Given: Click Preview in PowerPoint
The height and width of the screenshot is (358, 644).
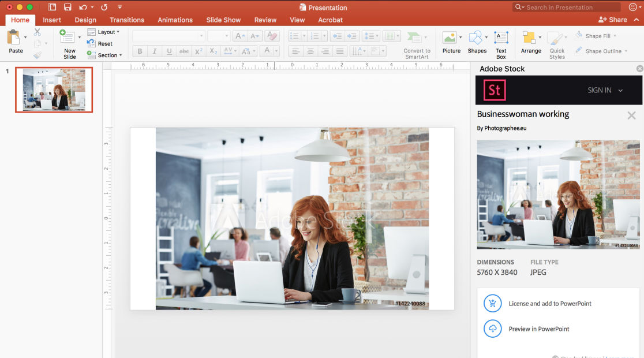Looking at the screenshot, I should (x=539, y=329).
